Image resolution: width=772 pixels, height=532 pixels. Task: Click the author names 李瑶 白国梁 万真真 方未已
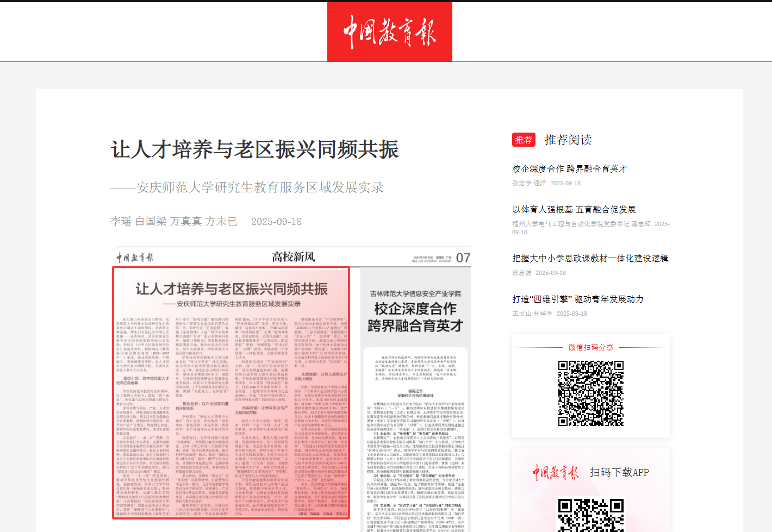tap(173, 222)
